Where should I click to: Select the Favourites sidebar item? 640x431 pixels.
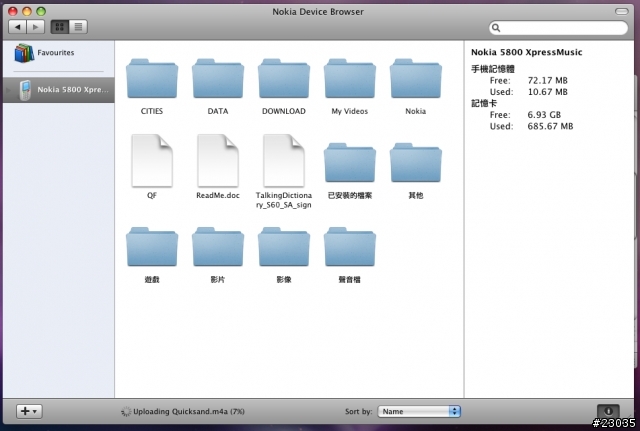(x=59, y=53)
